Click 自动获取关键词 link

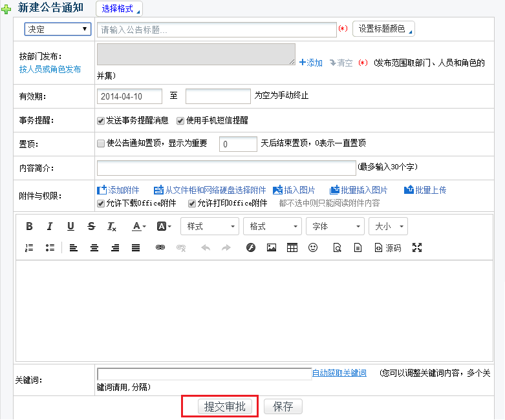(339, 373)
